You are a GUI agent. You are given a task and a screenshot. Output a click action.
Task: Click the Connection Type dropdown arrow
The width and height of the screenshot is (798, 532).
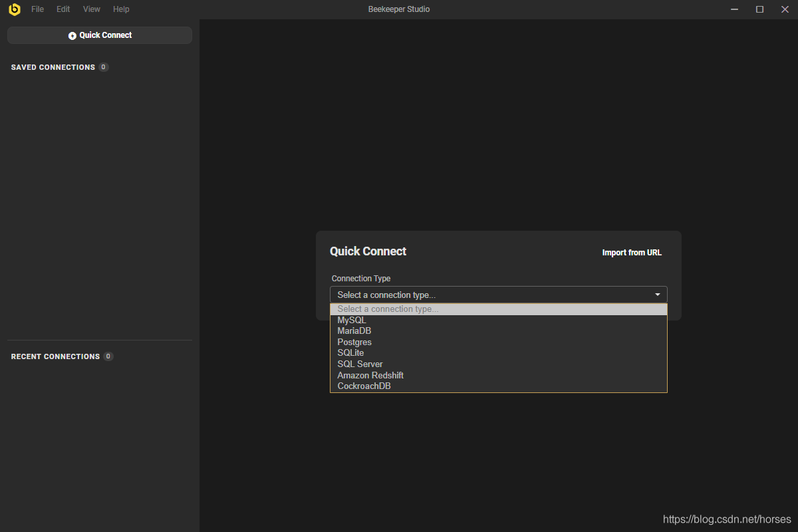tap(657, 295)
